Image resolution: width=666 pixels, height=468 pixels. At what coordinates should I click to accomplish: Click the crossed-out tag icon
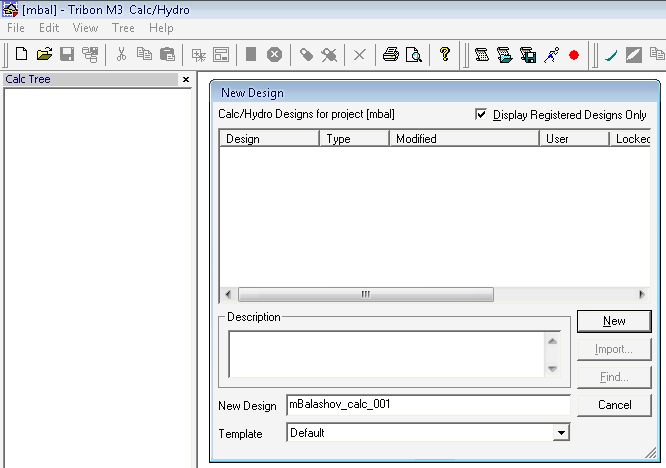point(329,55)
